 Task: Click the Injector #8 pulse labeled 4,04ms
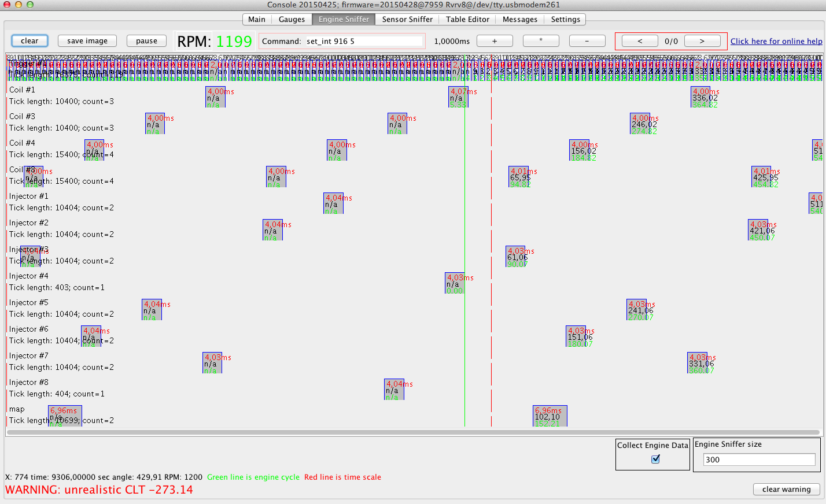click(394, 390)
